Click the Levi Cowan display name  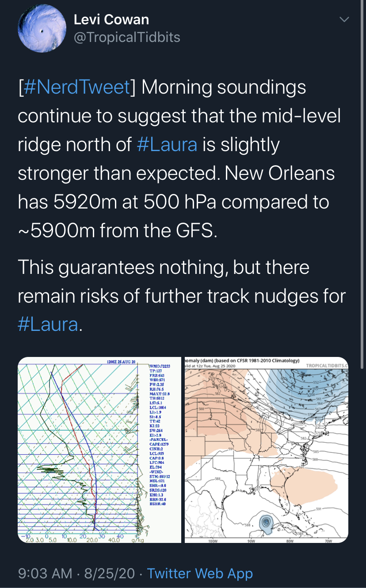coord(111,19)
